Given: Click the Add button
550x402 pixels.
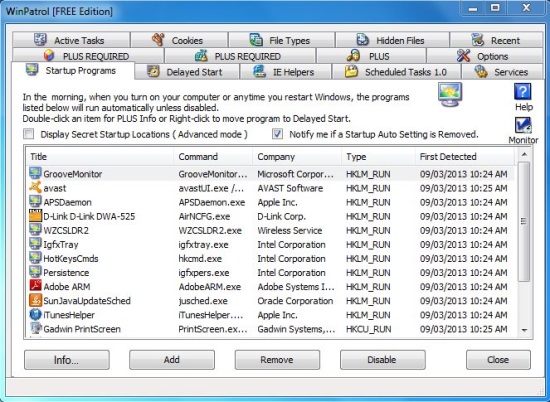Looking at the screenshot, I should point(172,360).
